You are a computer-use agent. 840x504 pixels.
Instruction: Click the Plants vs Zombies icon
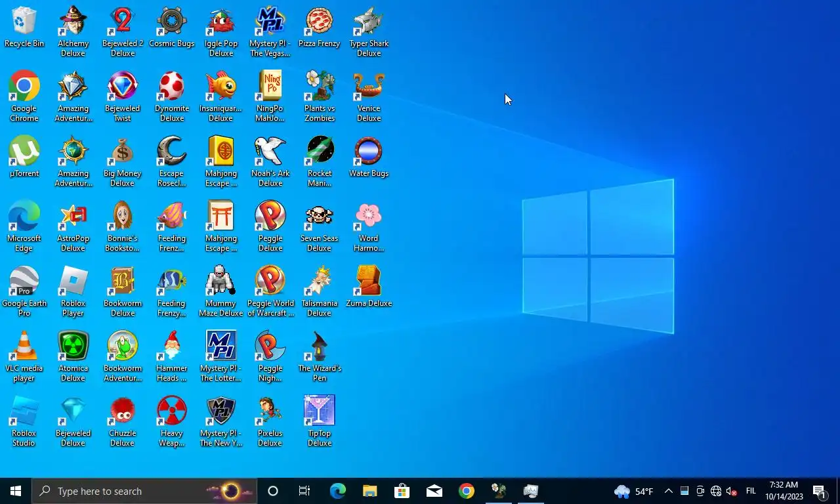coord(320,96)
